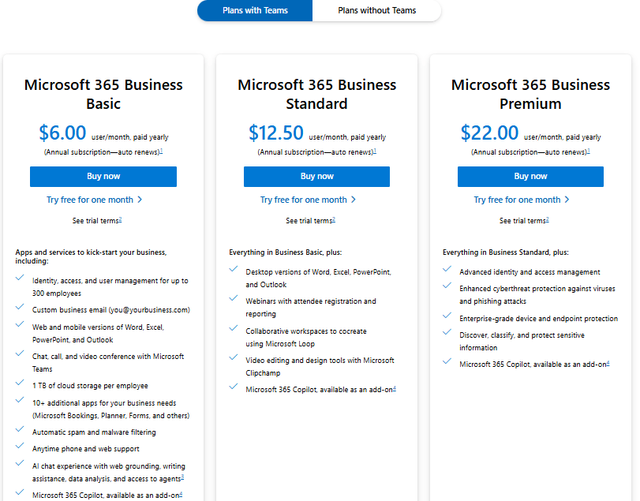The height and width of the screenshot is (501, 640).
Task: Buy now for Microsoft 365 Business Standard
Action: (317, 176)
